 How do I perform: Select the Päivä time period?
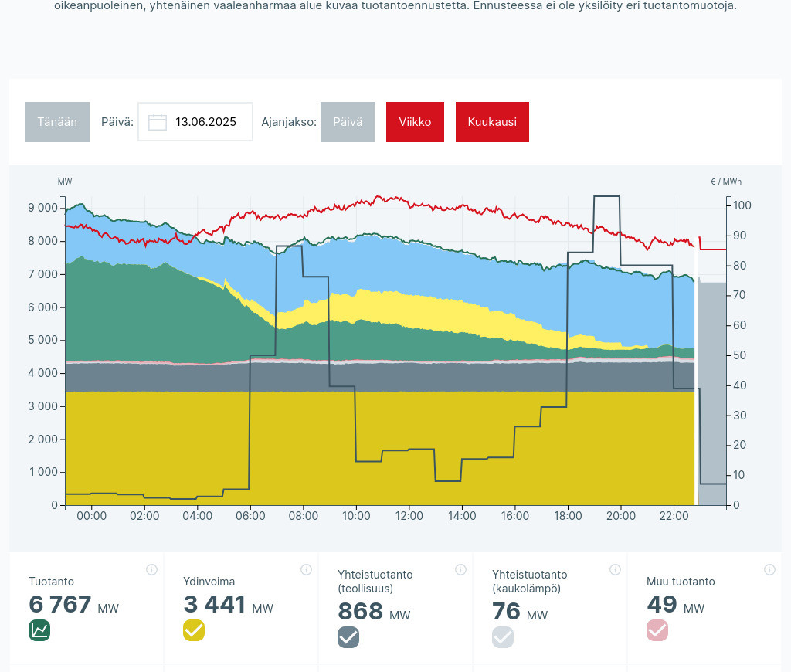[x=347, y=122]
